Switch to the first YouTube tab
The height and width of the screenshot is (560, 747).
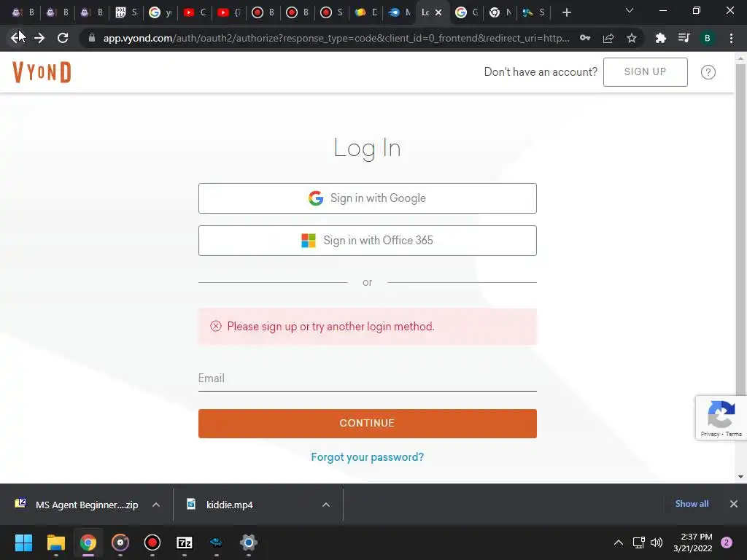(195, 12)
